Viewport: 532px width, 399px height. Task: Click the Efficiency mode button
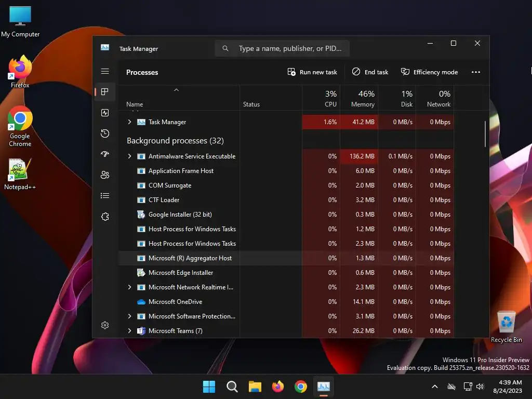(x=429, y=72)
